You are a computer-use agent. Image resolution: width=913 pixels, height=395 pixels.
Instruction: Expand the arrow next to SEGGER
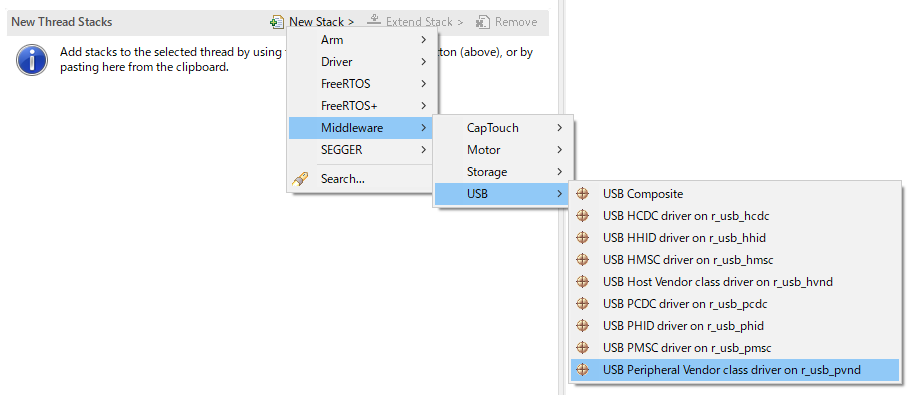pos(423,150)
